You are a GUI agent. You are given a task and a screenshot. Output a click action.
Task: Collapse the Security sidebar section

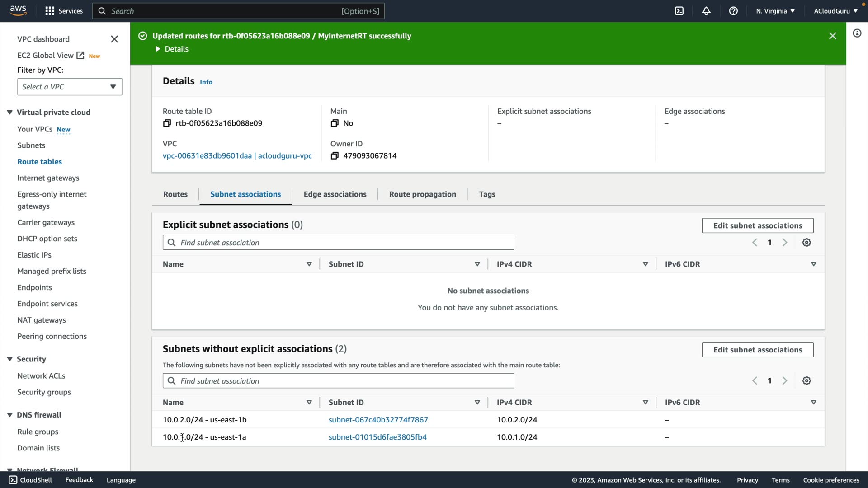[9, 359]
